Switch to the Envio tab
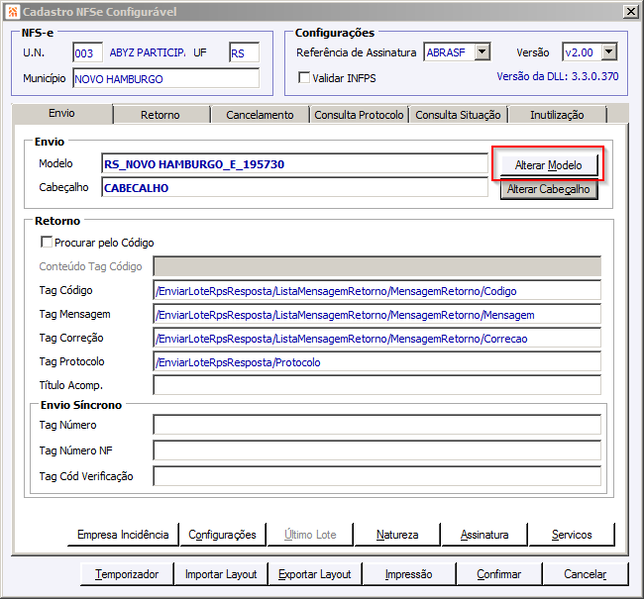The height and width of the screenshot is (599, 644). click(x=62, y=113)
